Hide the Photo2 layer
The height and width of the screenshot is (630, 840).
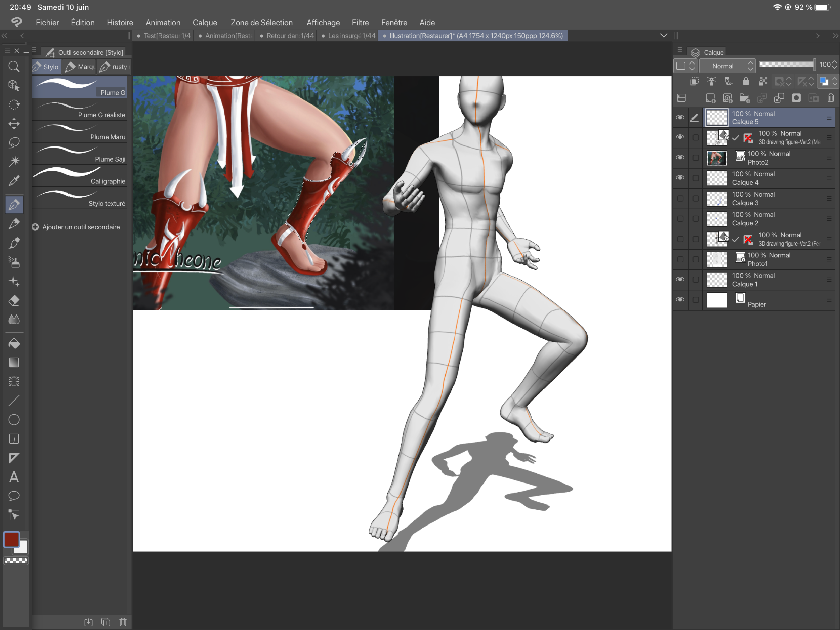point(680,158)
